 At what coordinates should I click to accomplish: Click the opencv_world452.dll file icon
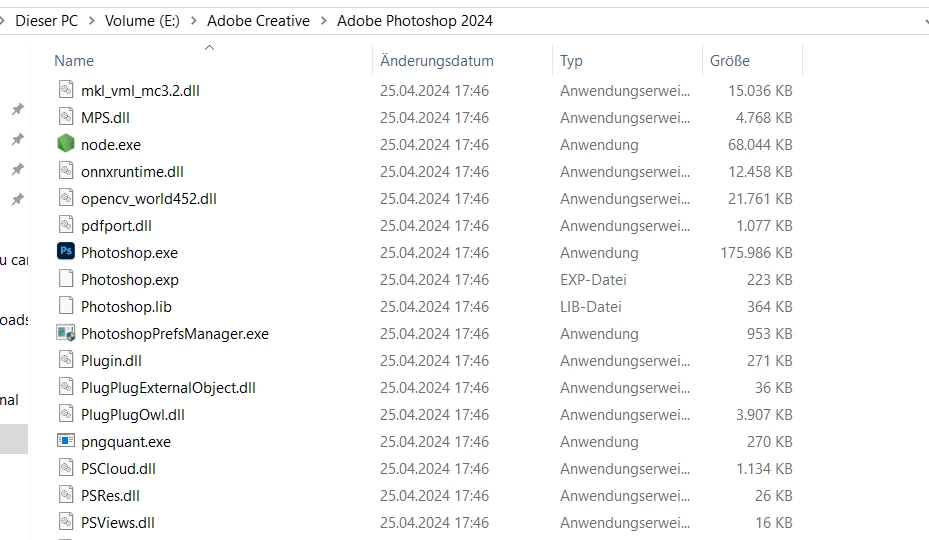66,198
